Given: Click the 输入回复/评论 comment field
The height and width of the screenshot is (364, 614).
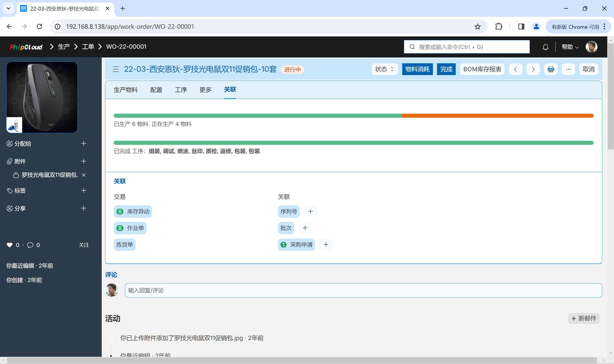Looking at the screenshot, I should click(x=363, y=290).
